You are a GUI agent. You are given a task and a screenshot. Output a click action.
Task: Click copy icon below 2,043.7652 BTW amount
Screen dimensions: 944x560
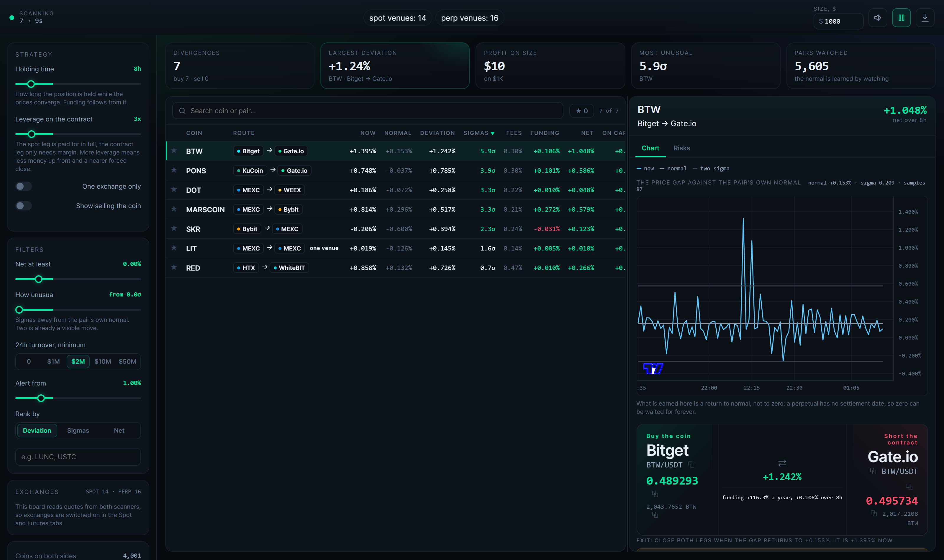[x=655, y=515]
